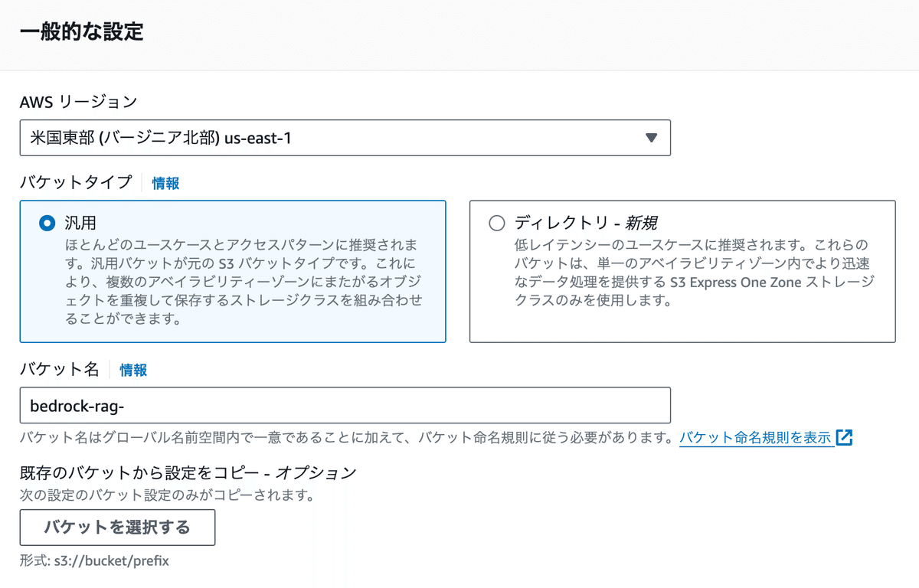Open the AWS リージョン dropdown

click(345, 138)
